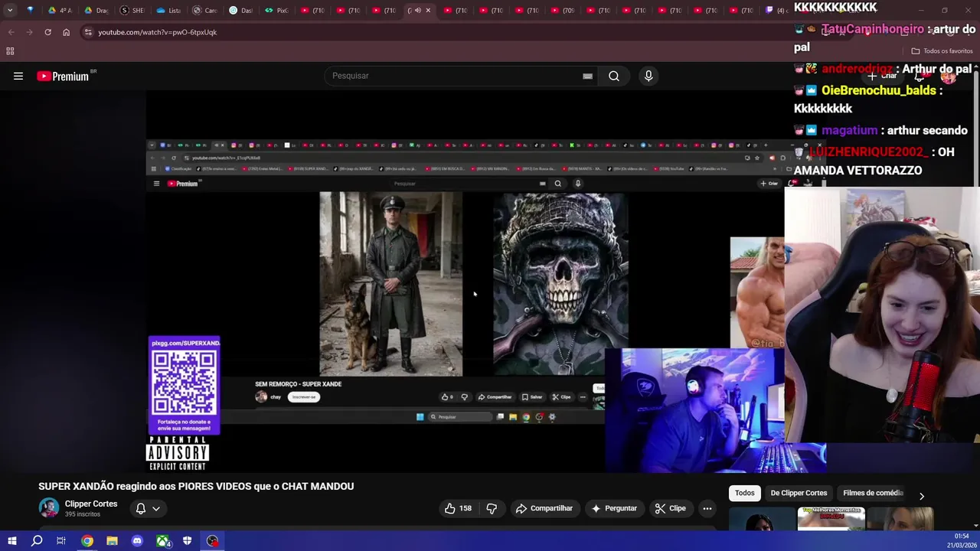Switch to the Twitch (4) tab
This screenshot has height=551, width=980.
(776, 11)
